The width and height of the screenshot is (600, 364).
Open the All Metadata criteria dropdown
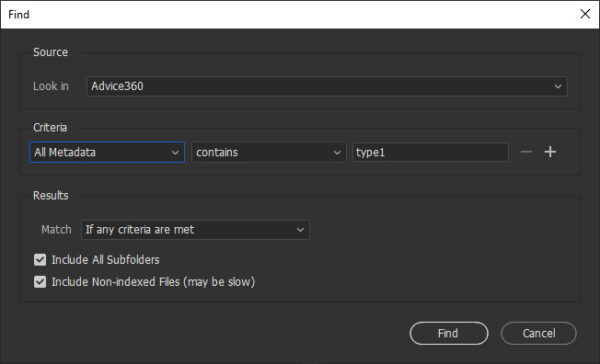(107, 152)
